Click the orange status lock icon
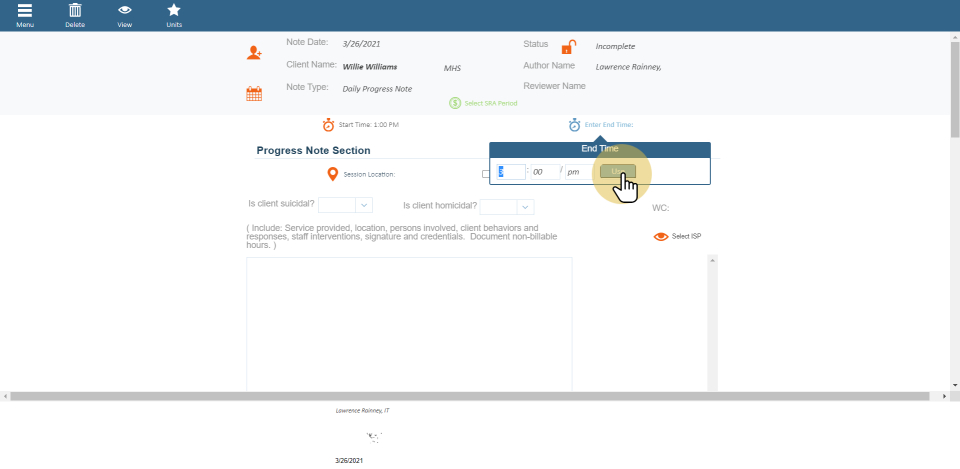Screen dimensions: 960x469 [x=568, y=47]
